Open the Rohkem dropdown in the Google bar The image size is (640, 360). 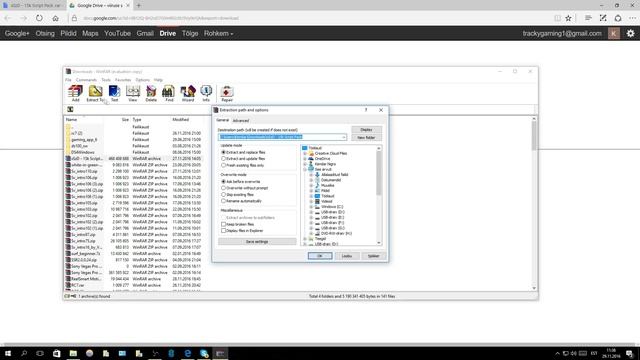pyautogui.click(x=218, y=33)
